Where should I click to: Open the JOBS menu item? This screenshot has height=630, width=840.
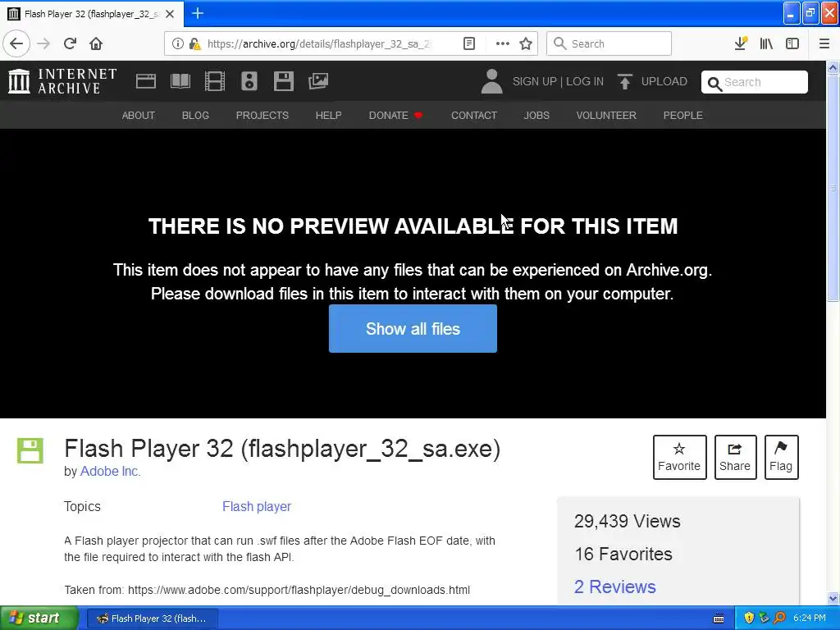coord(536,115)
